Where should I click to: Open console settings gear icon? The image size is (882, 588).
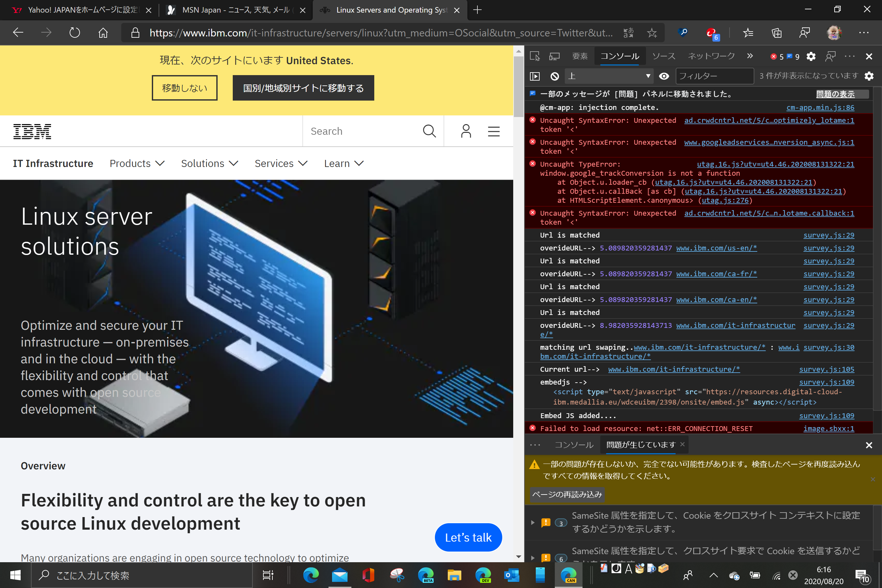(x=869, y=76)
